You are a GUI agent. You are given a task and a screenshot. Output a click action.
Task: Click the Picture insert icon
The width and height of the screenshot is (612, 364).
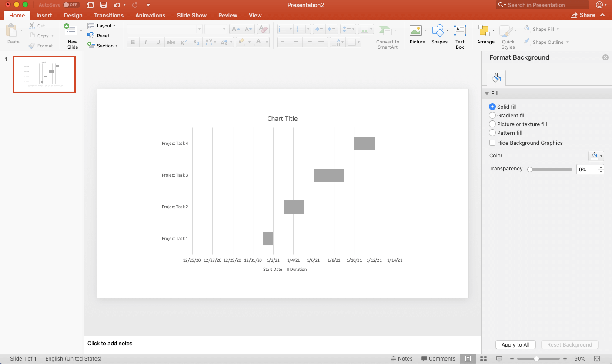click(416, 31)
